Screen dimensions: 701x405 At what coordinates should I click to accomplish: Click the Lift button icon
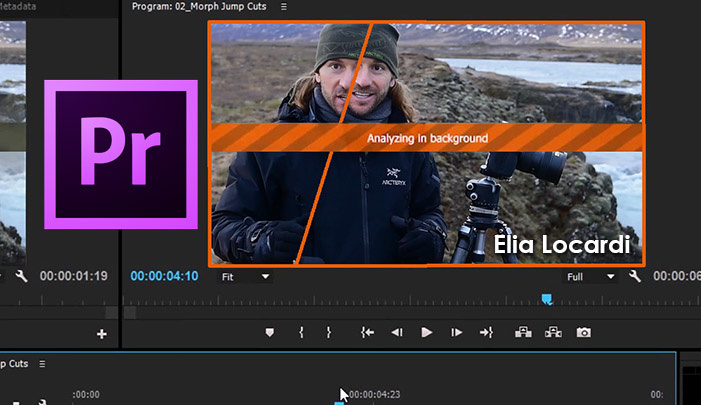[523, 332]
